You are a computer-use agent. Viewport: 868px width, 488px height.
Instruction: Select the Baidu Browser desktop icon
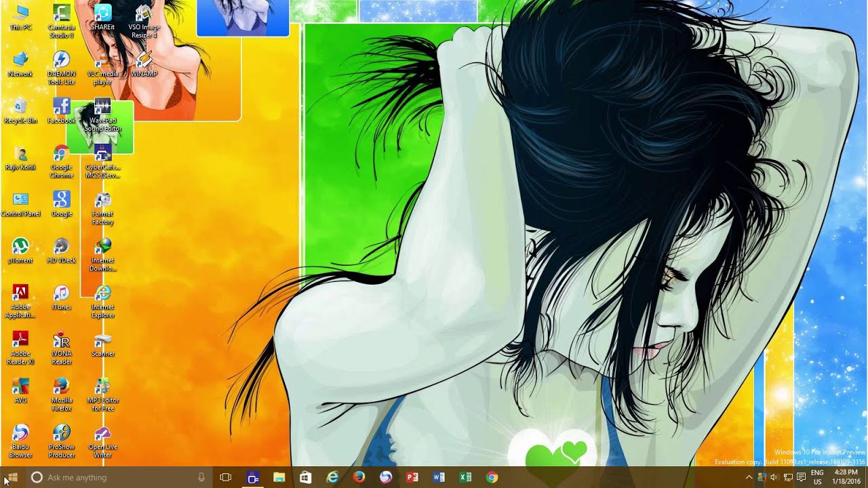pyautogui.click(x=20, y=441)
